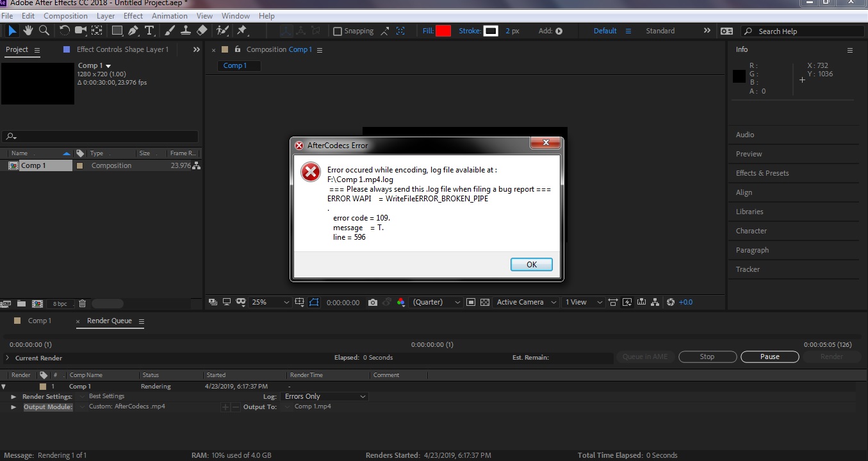Expand the Render Settings row
Image resolution: width=868 pixels, height=461 pixels.
coord(13,397)
